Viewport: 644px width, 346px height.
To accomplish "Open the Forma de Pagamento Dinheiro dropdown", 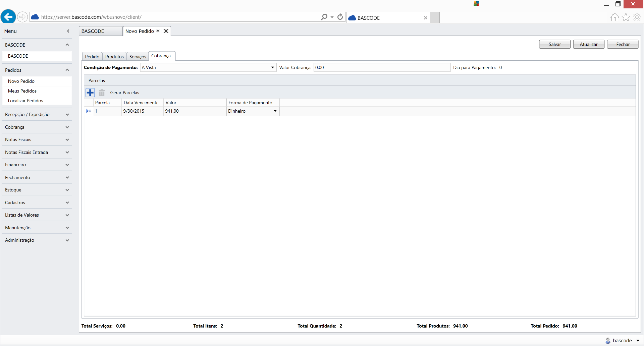I will coord(275,111).
